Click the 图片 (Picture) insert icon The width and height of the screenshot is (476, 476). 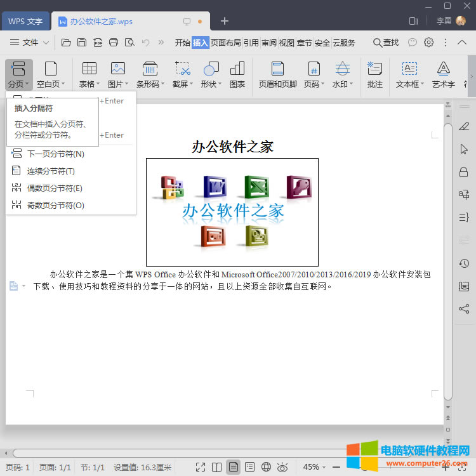click(117, 69)
